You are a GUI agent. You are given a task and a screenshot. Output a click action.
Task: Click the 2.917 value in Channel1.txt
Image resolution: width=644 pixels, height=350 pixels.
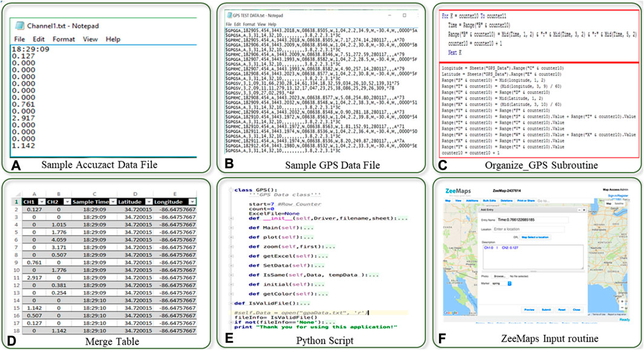click(24, 118)
